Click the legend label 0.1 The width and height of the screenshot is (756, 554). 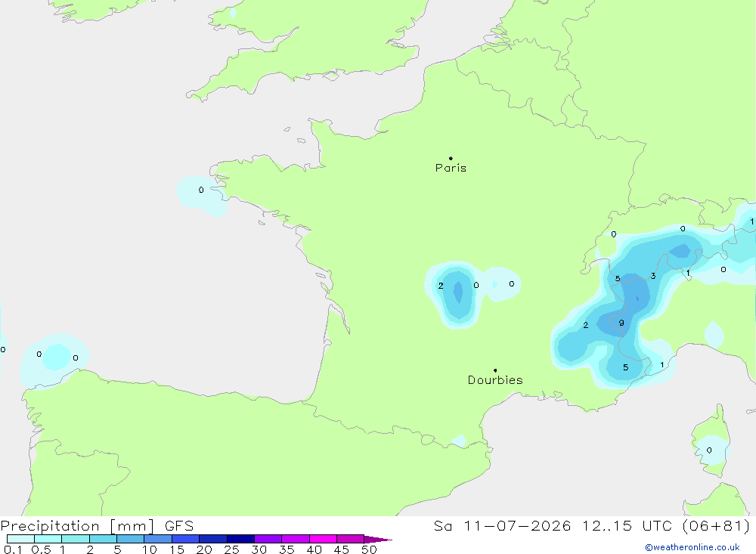[x=13, y=549]
